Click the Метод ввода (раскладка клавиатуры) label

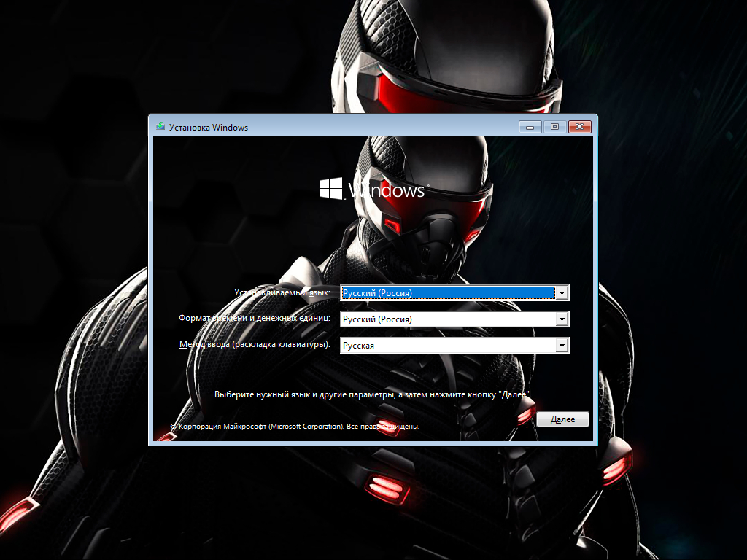tap(255, 344)
